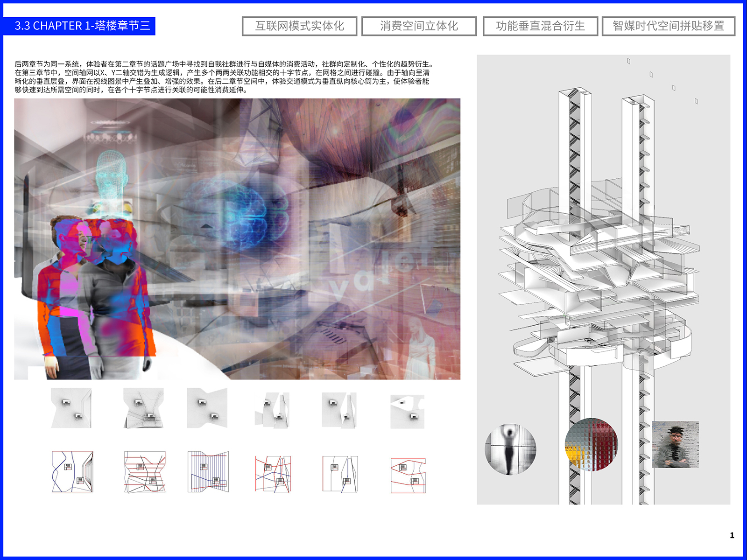
Task: Select the second line diagram with red horizontal lines
Action: (x=145, y=471)
